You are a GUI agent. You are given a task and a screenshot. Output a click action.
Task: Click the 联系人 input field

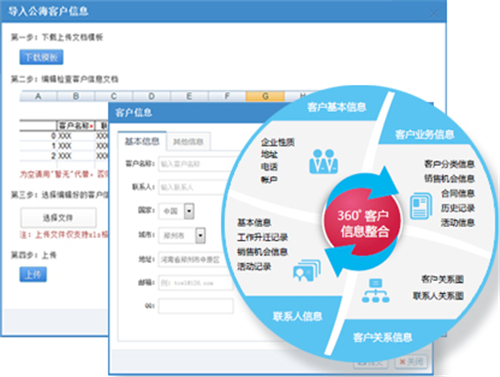coord(195,187)
